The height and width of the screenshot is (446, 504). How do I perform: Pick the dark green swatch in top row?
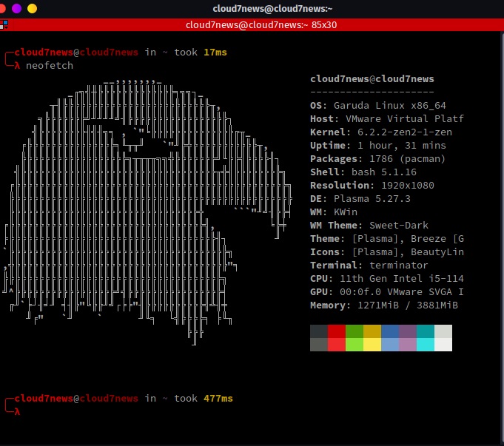[x=355, y=331]
